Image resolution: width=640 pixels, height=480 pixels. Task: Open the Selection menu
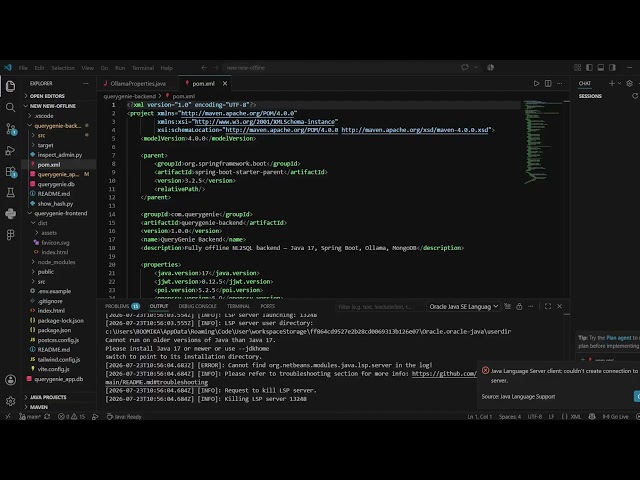point(63,68)
